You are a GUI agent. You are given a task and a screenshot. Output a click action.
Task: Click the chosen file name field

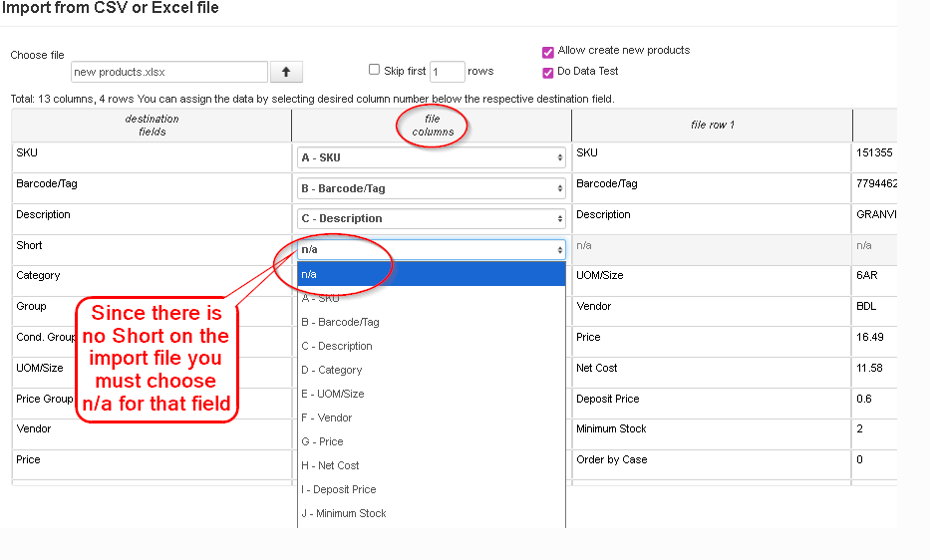pyautogui.click(x=169, y=72)
